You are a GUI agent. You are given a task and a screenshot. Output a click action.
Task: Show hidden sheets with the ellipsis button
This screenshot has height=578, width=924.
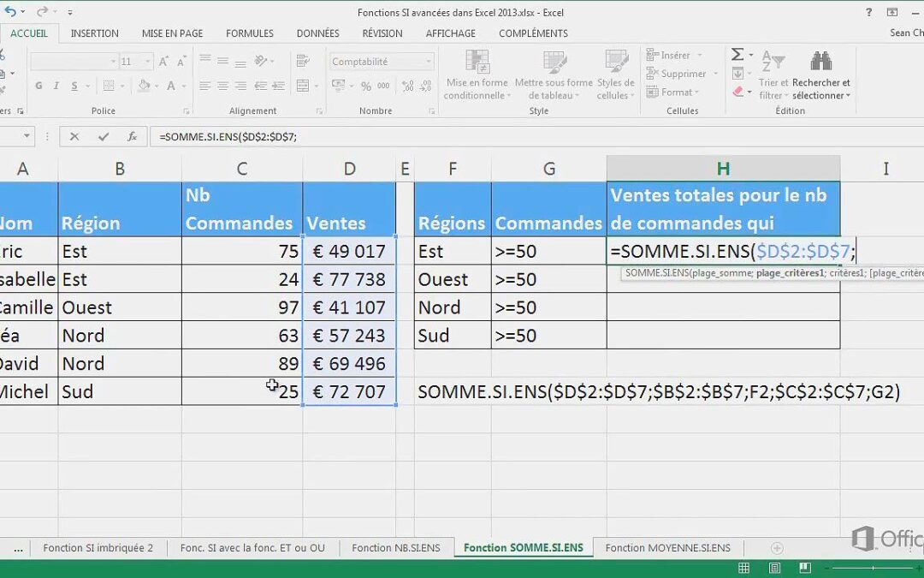(x=18, y=548)
